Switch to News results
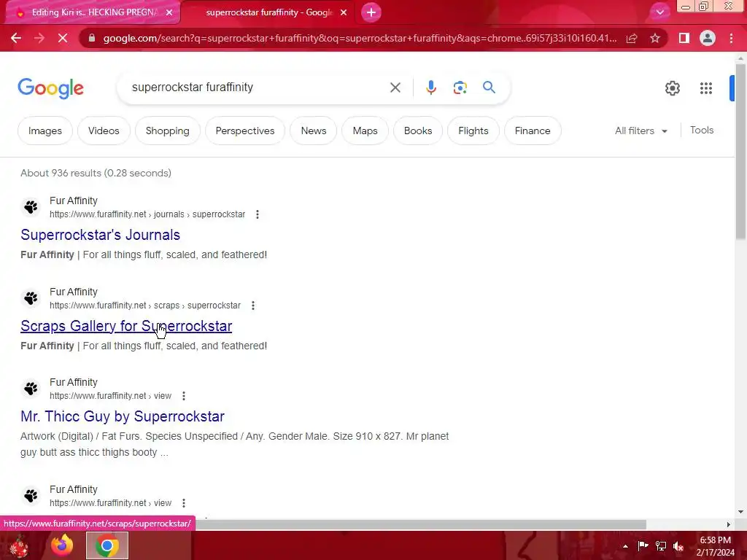747x560 pixels. tap(314, 131)
